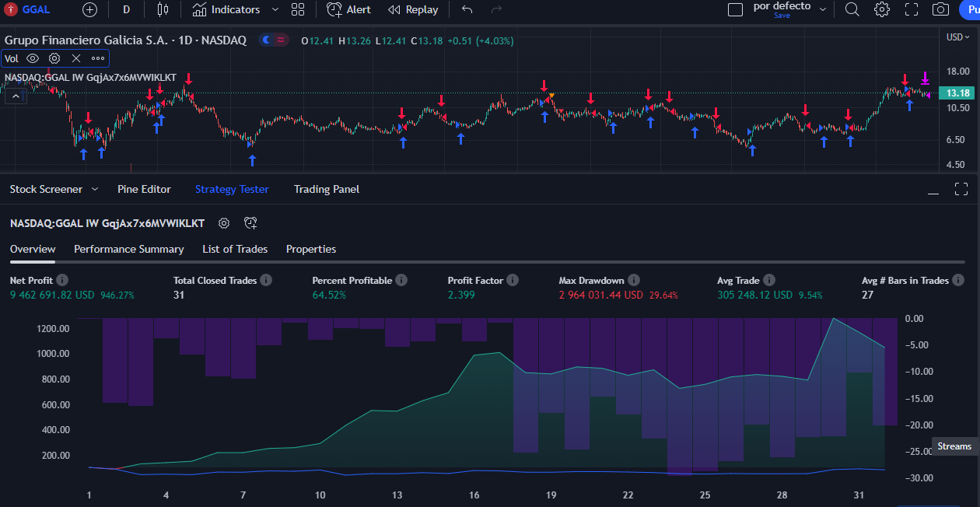The height and width of the screenshot is (507, 980).
Task: View the strategy Properties tab
Action: (311, 249)
